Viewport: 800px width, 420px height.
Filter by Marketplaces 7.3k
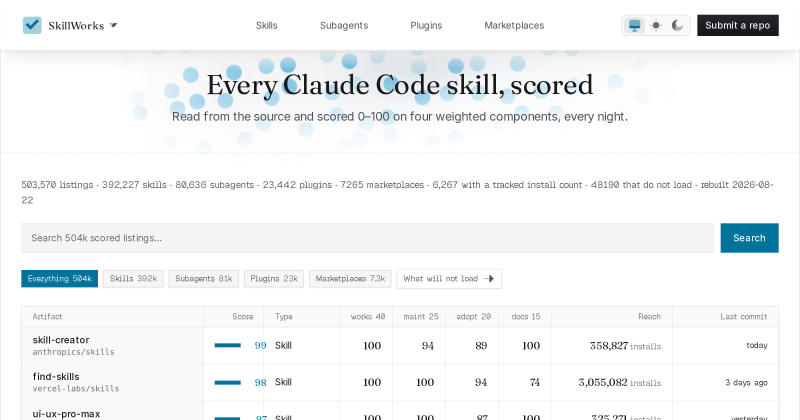point(350,279)
